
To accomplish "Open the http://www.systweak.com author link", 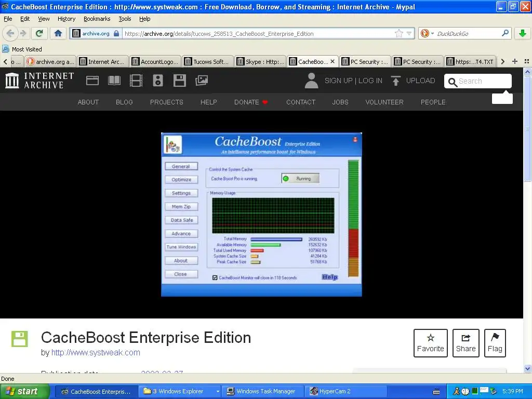I will (96, 353).
